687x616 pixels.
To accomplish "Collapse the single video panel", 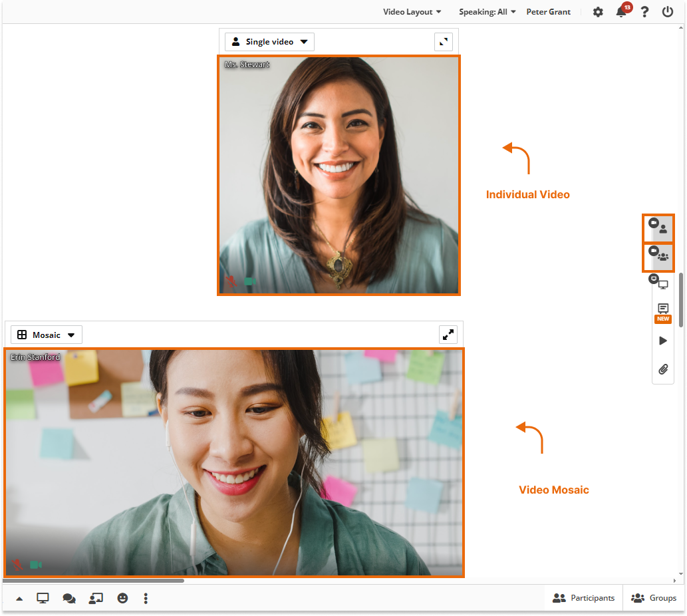I will pyautogui.click(x=444, y=42).
